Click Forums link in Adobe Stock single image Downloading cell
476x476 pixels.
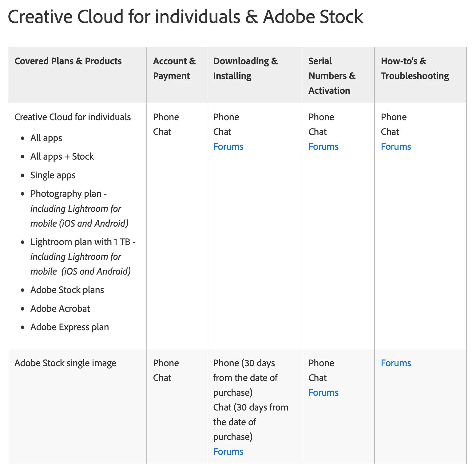[x=228, y=452]
